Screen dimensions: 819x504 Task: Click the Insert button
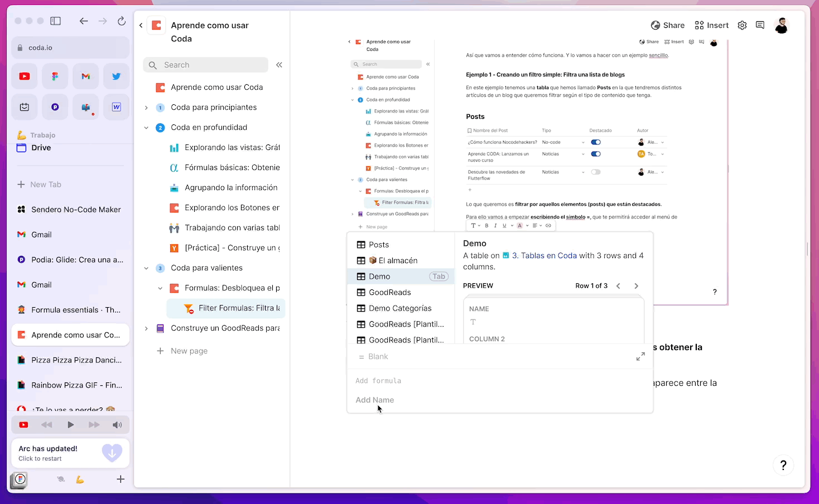711,25
